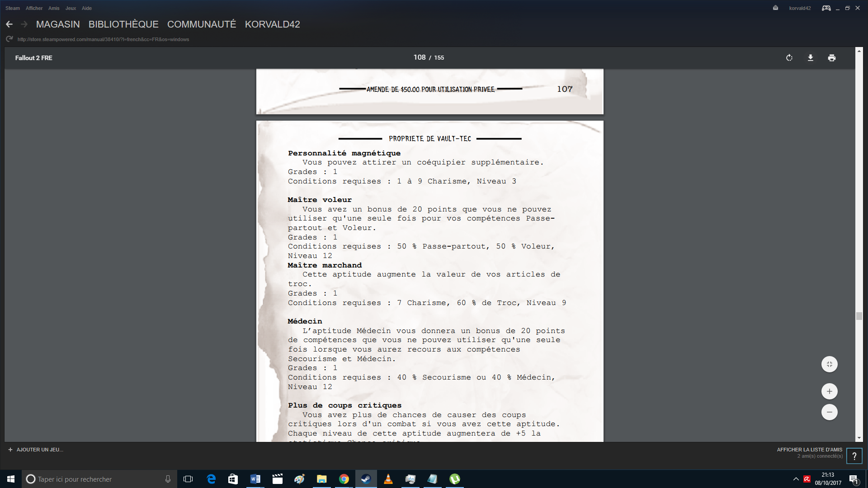The image size is (868, 488).
Task: Click the header PROPRIETE DE VAULT-TEC
Action: point(430,139)
